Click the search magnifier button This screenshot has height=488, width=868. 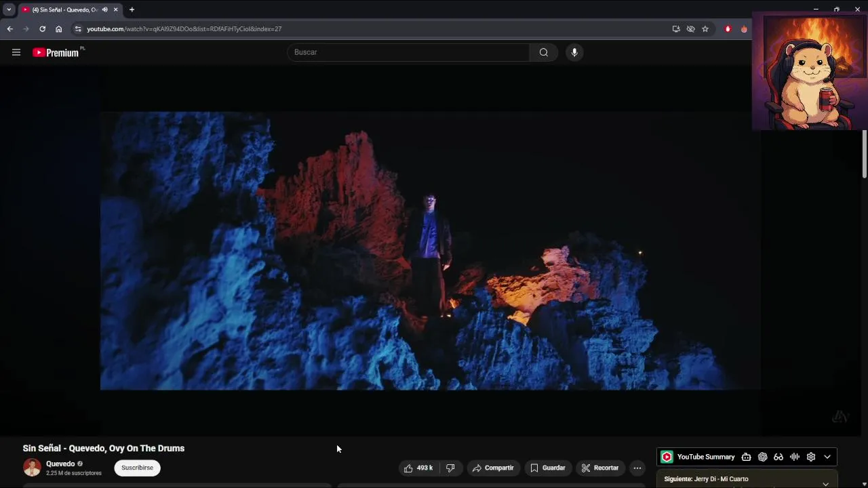coord(543,52)
